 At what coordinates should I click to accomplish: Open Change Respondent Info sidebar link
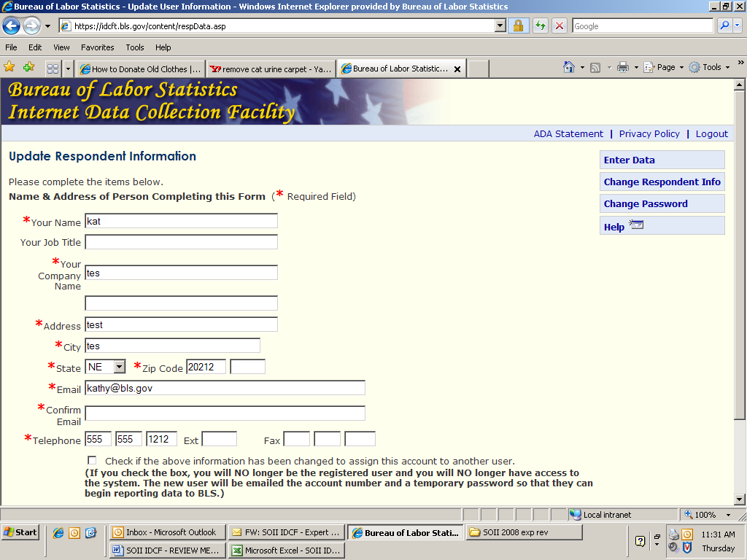coord(662,182)
